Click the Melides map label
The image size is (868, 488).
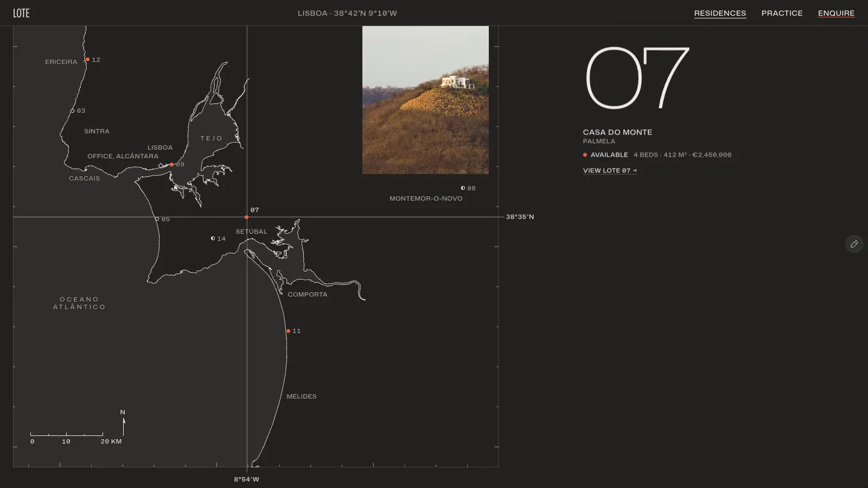[x=302, y=396]
